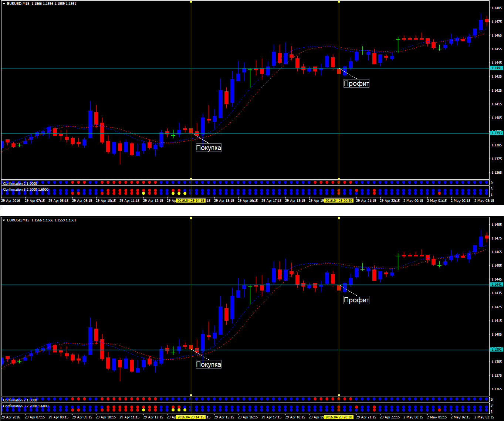The height and width of the screenshot is (421, 504).
Task: Open the bottom chart's EURUSD,M15 triangle menu
Action: 4,220
